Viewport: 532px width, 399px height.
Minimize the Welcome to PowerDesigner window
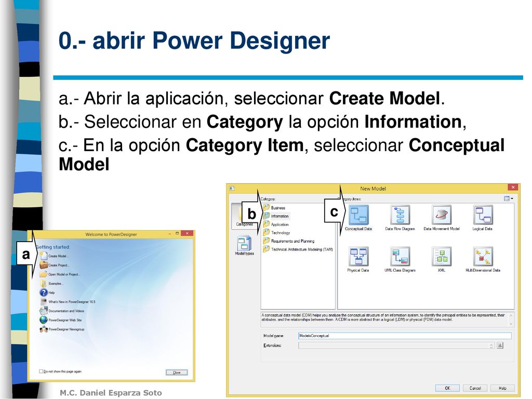tap(170, 233)
